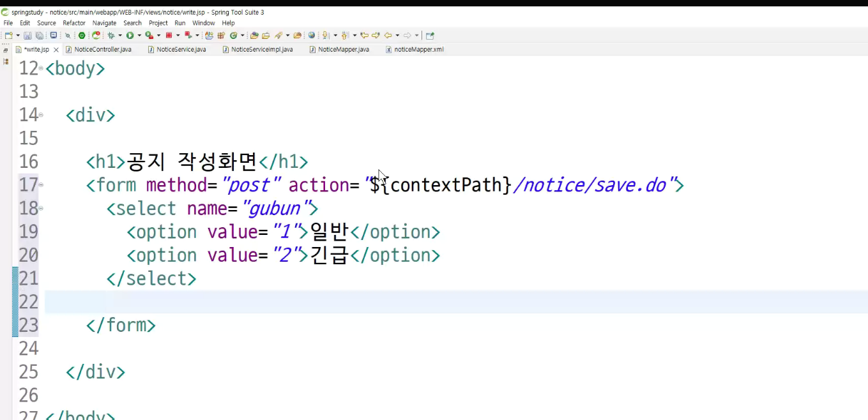Click the "post" method value text
The image size is (868, 420).
click(252, 185)
